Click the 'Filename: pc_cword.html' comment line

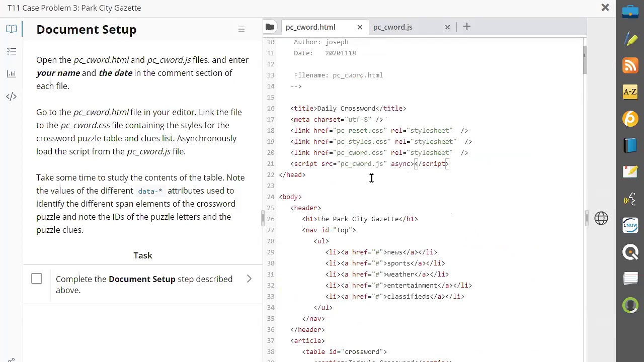(339, 75)
